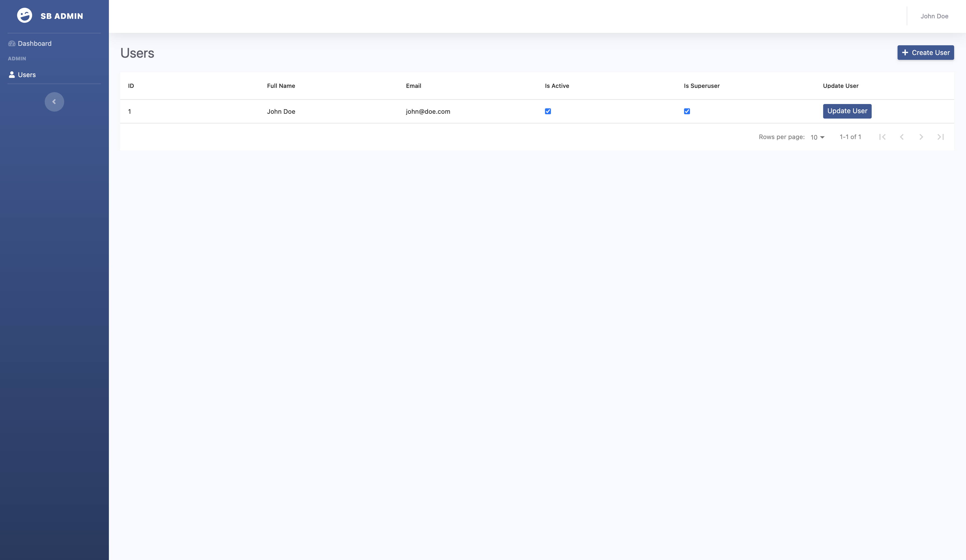
Task: Click Update User button for John Doe
Action: point(847,111)
